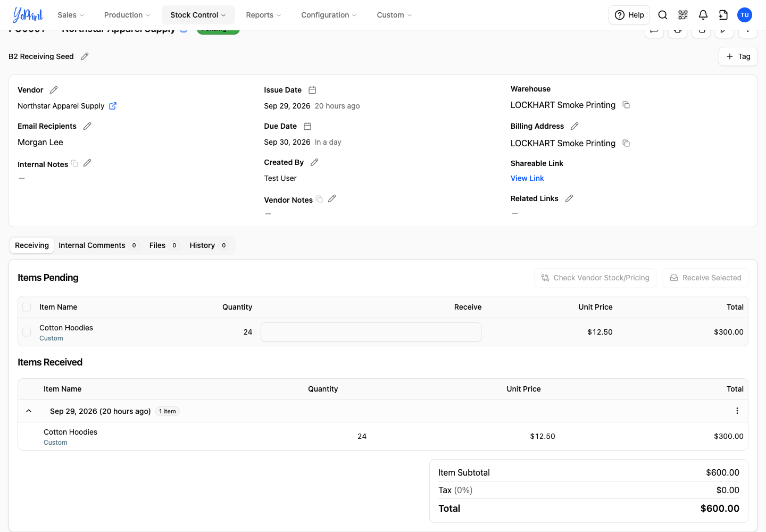
Task: Open the Stock Control dropdown
Action: tap(198, 15)
